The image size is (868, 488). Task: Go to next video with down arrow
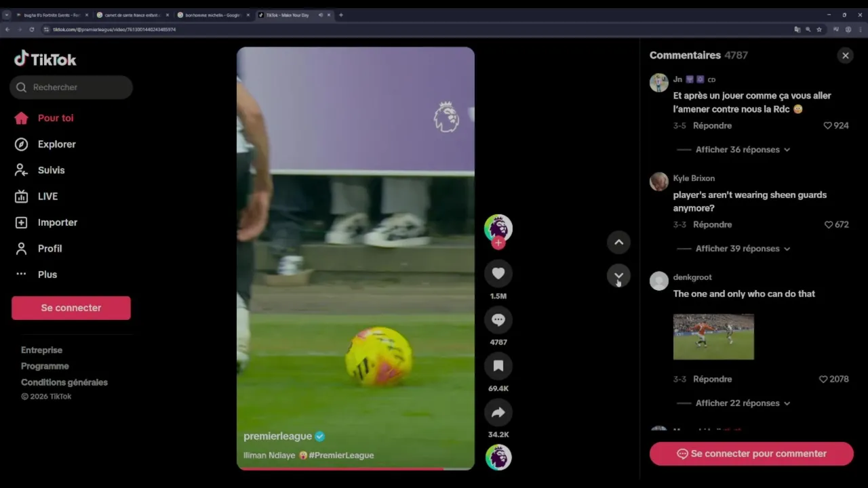point(618,275)
